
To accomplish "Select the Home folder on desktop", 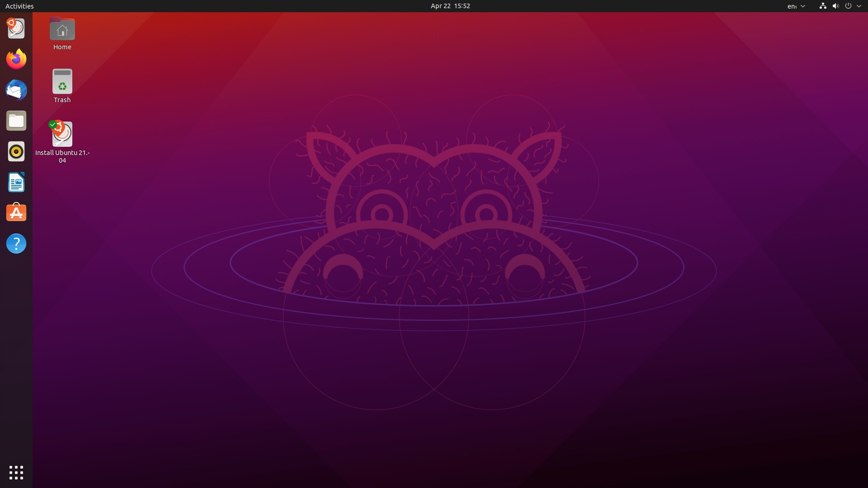I will (x=62, y=30).
